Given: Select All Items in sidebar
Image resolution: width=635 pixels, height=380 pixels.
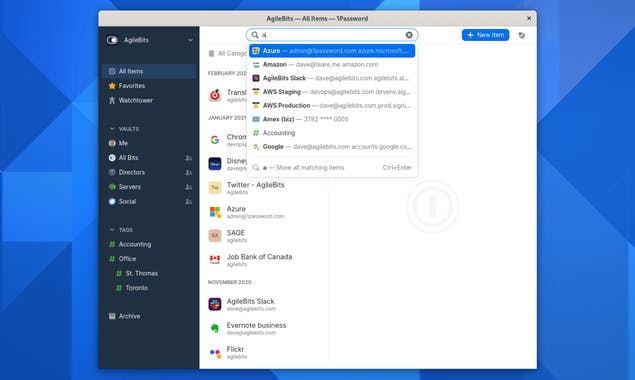Looking at the screenshot, I should [x=149, y=71].
